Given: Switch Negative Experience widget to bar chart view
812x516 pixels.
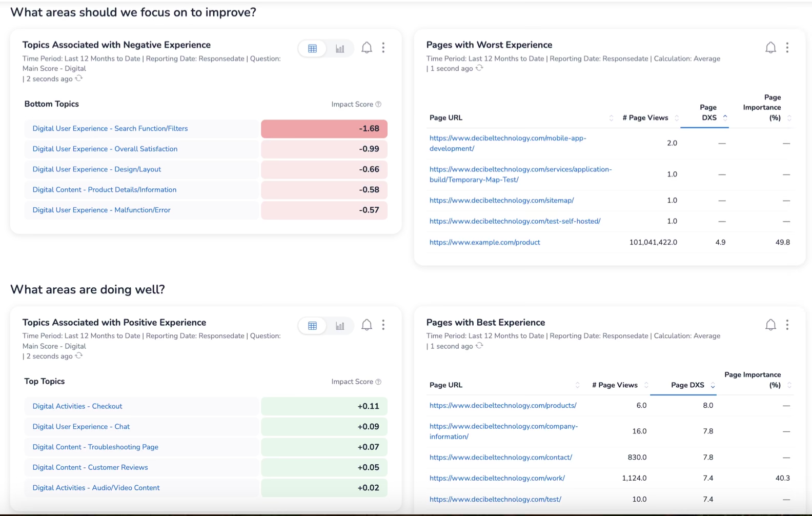Looking at the screenshot, I should (340, 49).
